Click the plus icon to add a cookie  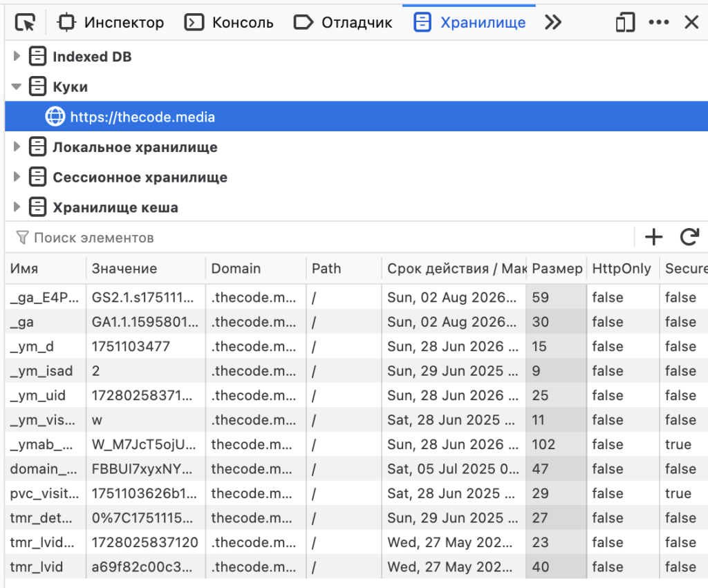point(653,237)
